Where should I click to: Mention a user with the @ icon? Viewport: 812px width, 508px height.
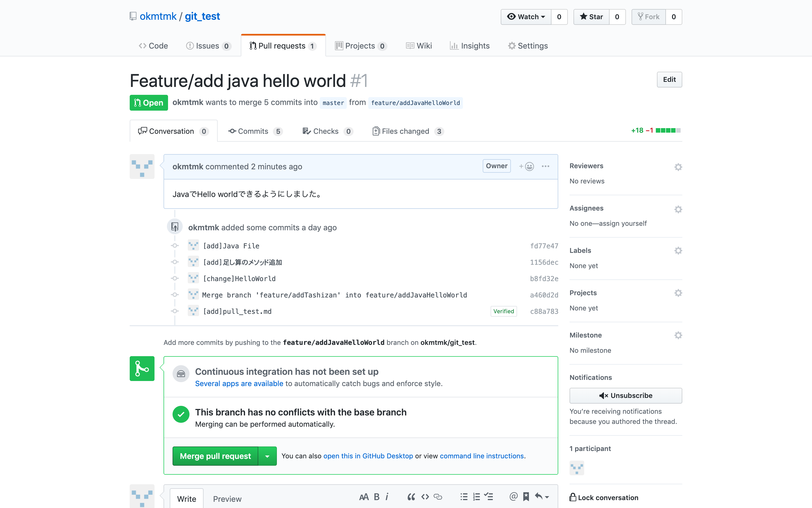click(513, 497)
